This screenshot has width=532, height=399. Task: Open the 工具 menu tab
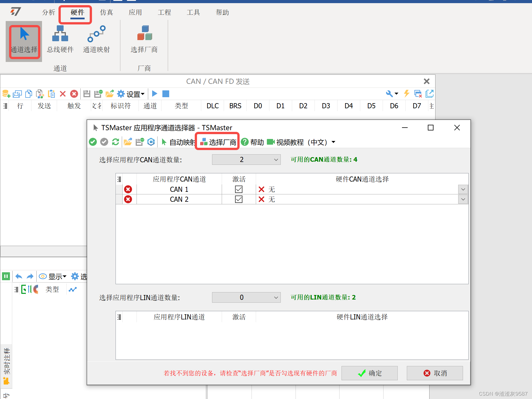coord(193,12)
